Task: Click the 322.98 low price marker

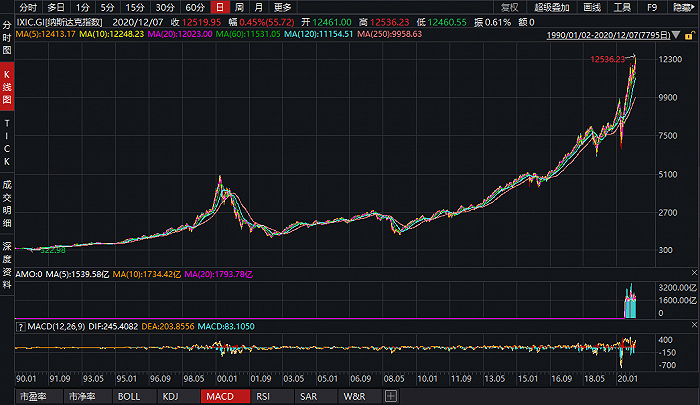Action: pyautogui.click(x=53, y=251)
